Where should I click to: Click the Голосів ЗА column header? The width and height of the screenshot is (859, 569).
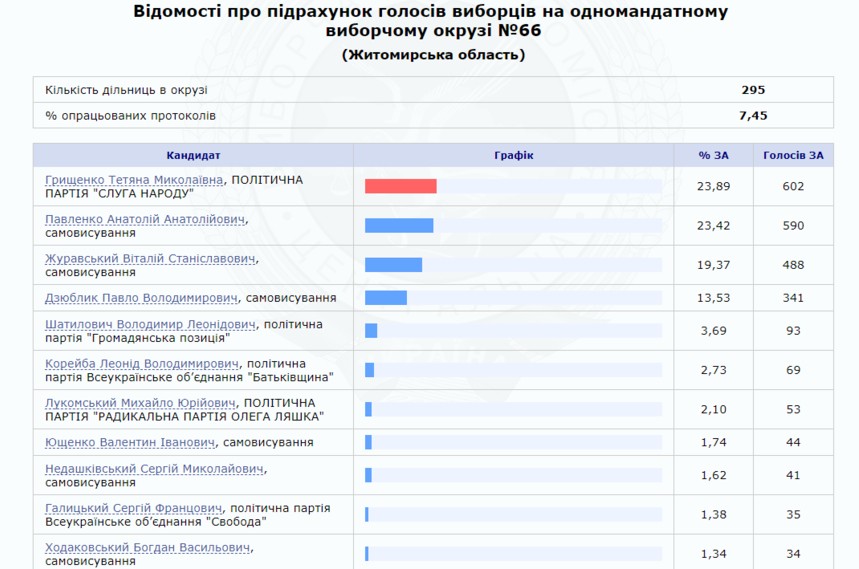coord(793,155)
